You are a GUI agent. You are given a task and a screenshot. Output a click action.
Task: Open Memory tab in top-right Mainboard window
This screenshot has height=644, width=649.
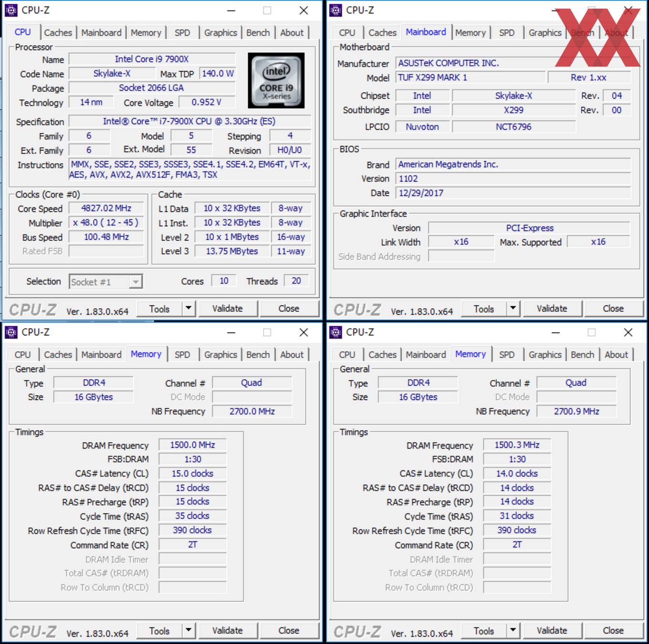point(471,32)
